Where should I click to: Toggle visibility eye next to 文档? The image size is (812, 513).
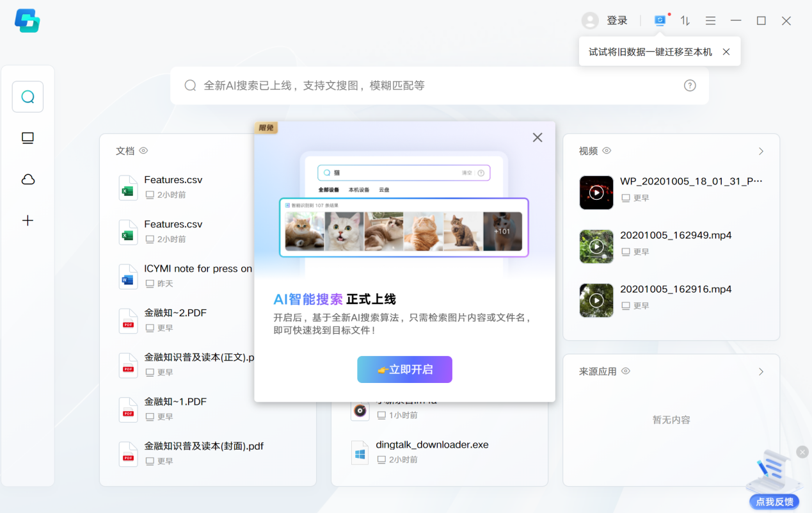coord(144,151)
